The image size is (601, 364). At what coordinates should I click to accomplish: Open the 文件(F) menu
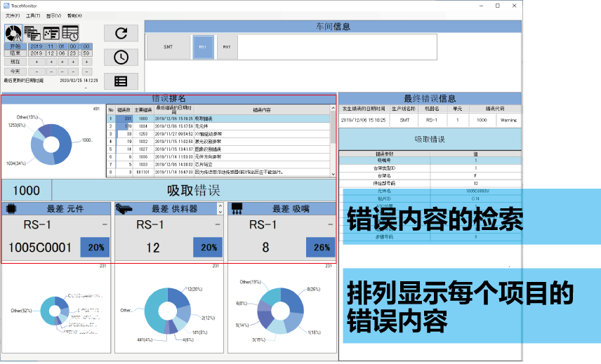click(12, 15)
